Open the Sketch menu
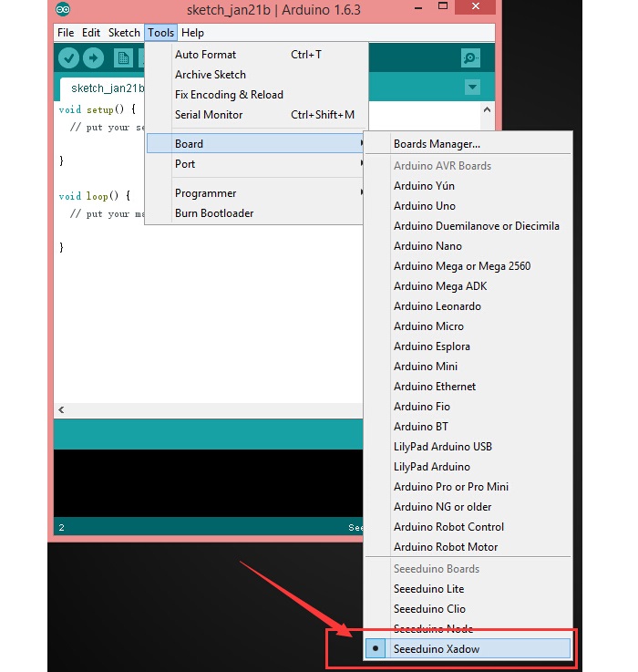The width and height of the screenshot is (638, 672). pyautogui.click(x=124, y=33)
